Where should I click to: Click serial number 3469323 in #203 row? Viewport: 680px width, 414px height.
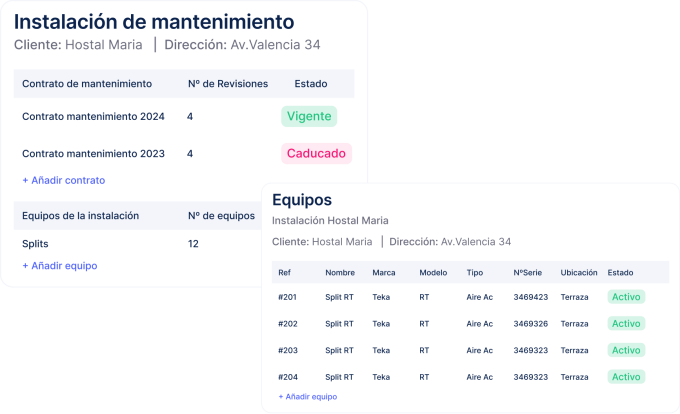point(531,350)
